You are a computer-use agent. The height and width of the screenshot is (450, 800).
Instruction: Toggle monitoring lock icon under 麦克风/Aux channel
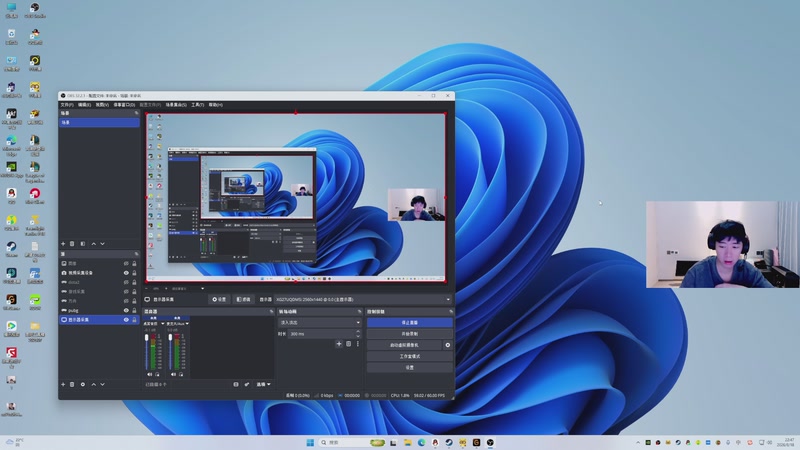point(181,374)
